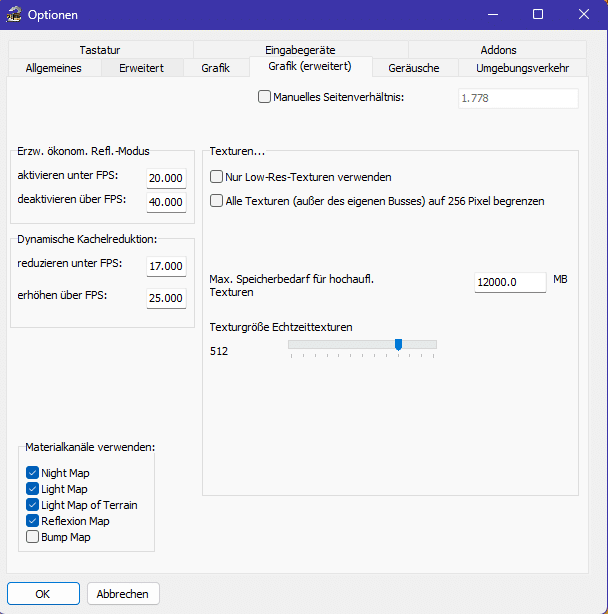Image resolution: width=608 pixels, height=614 pixels.
Task: Uncheck the Night Map material channel
Action: click(33, 473)
